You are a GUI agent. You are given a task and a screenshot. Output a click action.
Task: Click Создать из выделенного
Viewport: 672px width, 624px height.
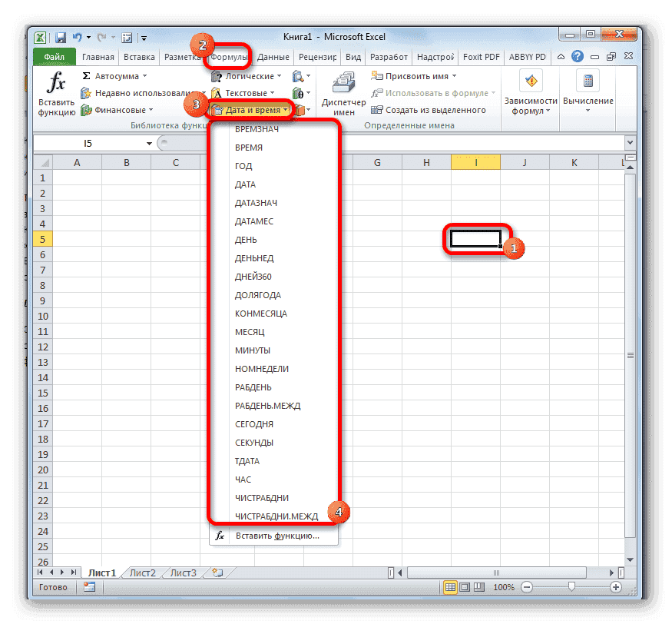[x=435, y=109]
